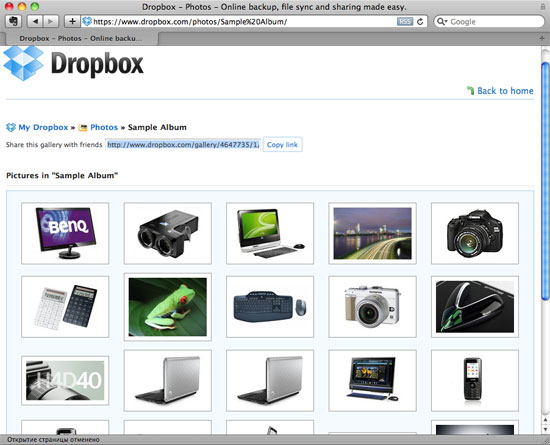Click the Copy link button
Image resolution: width=550 pixels, height=445 pixels.
(x=282, y=144)
